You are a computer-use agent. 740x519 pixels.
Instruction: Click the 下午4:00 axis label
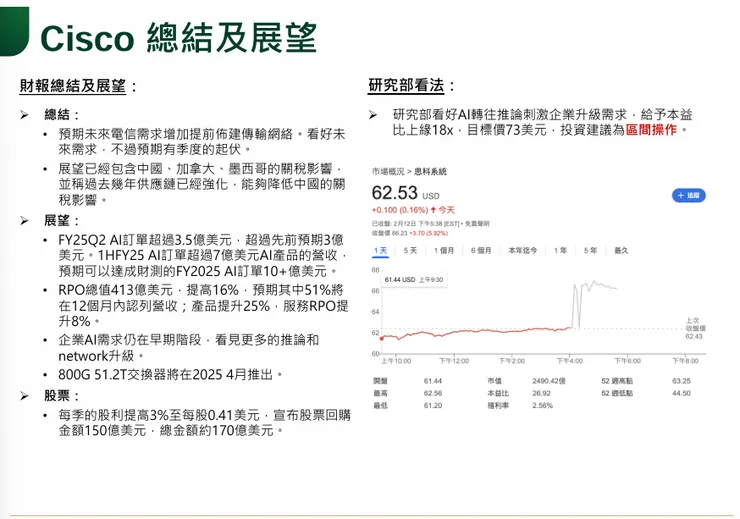click(x=570, y=361)
